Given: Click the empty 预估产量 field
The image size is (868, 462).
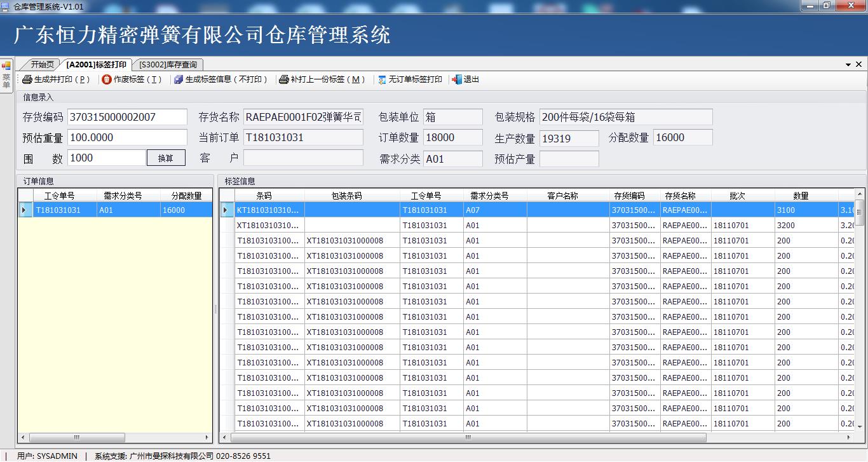Looking at the screenshot, I should (x=569, y=159).
